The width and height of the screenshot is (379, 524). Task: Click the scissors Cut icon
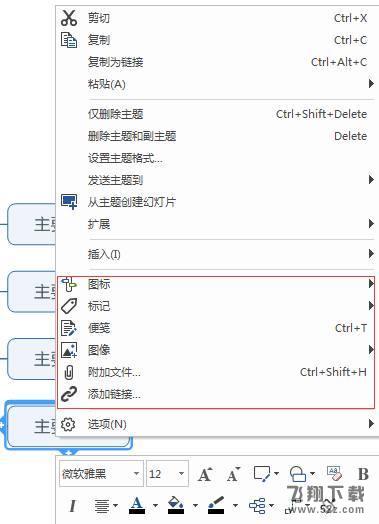69,18
